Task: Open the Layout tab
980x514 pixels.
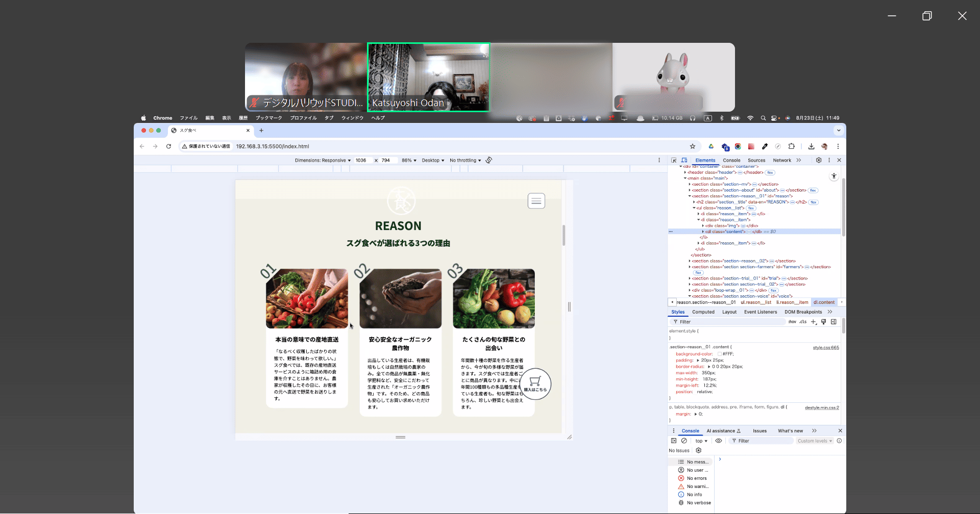Action: pyautogui.click(x=729, y=312)
